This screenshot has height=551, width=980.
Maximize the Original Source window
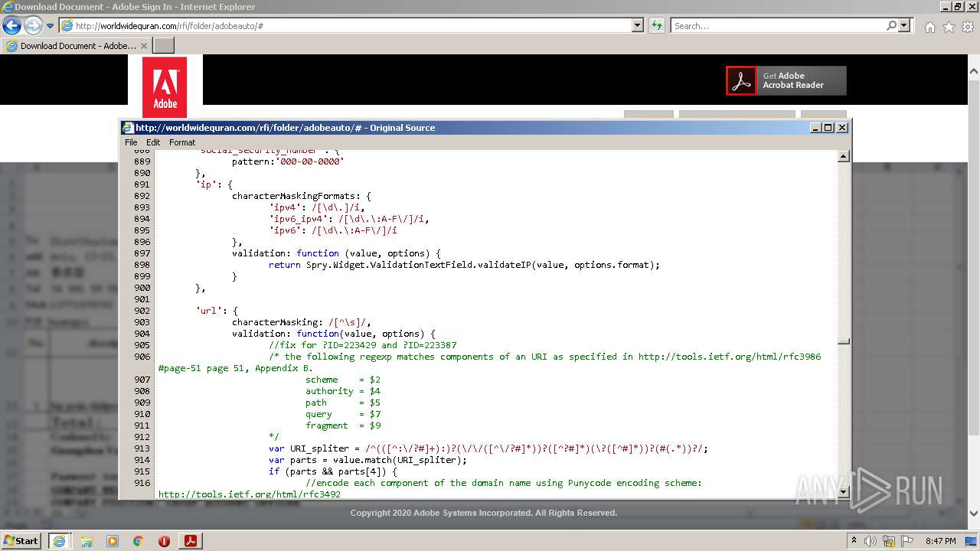click(x=828, y=128)
